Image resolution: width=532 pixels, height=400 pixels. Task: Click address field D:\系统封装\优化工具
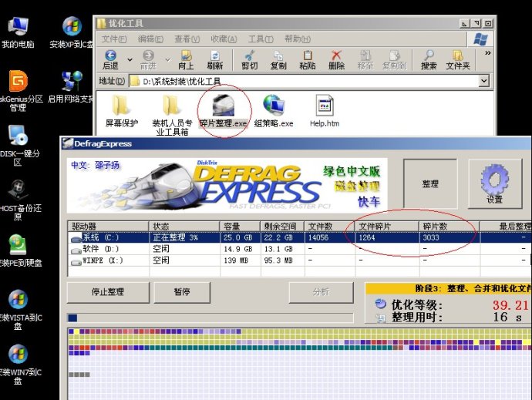(304, 81)
